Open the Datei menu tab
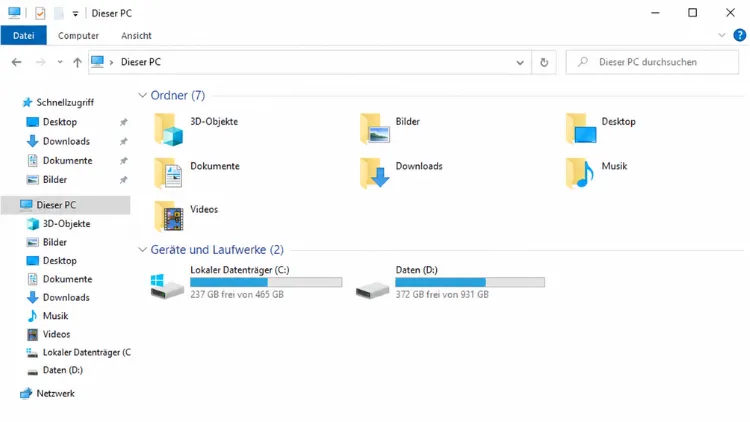 click(23, 35)
